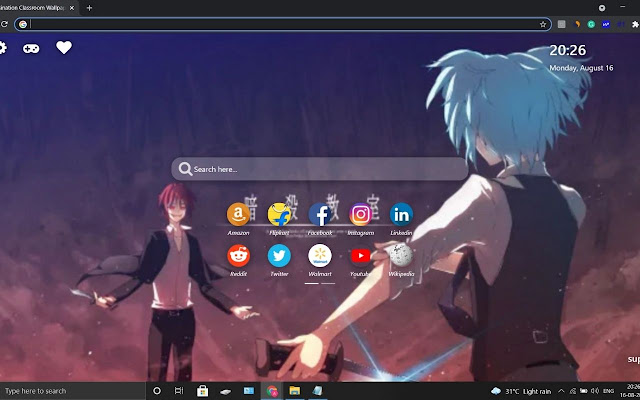Show hidden system tray icons chevron

[x=561, y=391]
